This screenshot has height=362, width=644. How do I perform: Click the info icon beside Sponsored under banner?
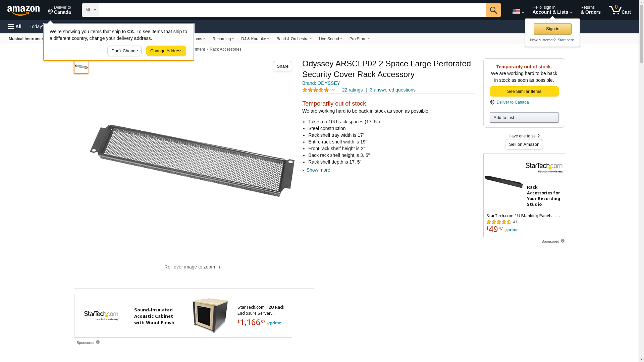pos(98,342)
